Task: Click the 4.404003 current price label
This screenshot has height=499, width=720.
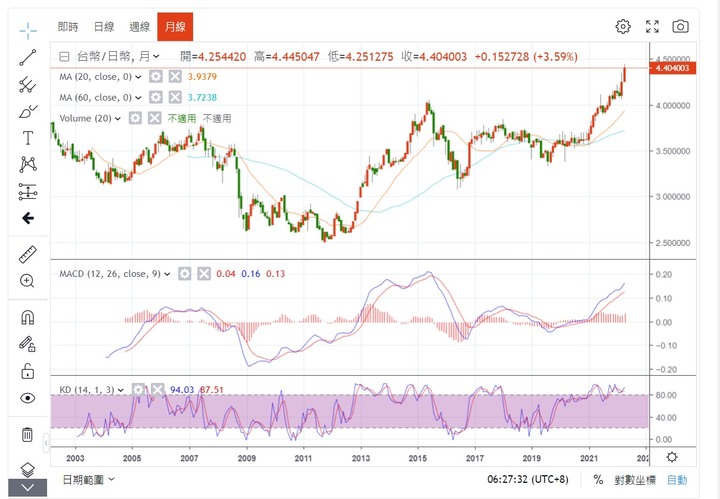Action: pos(673,68)
